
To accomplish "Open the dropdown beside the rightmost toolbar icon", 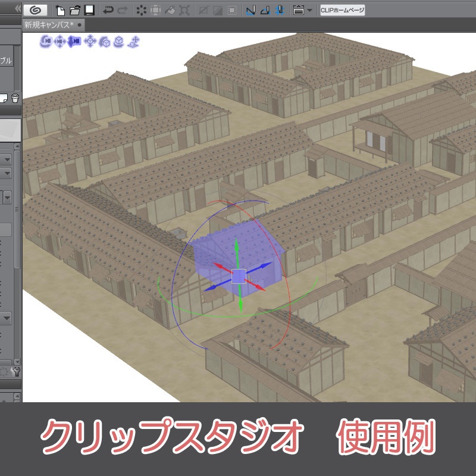I will pos(309,9).
